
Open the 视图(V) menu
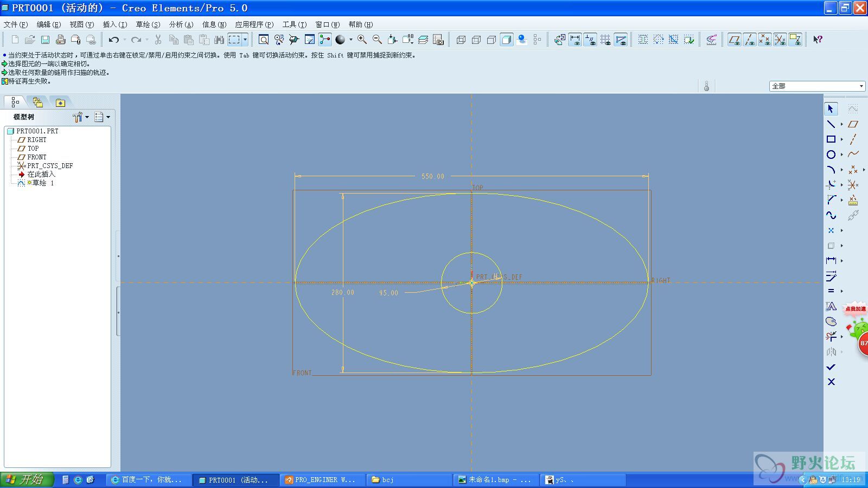click(82, 24)
